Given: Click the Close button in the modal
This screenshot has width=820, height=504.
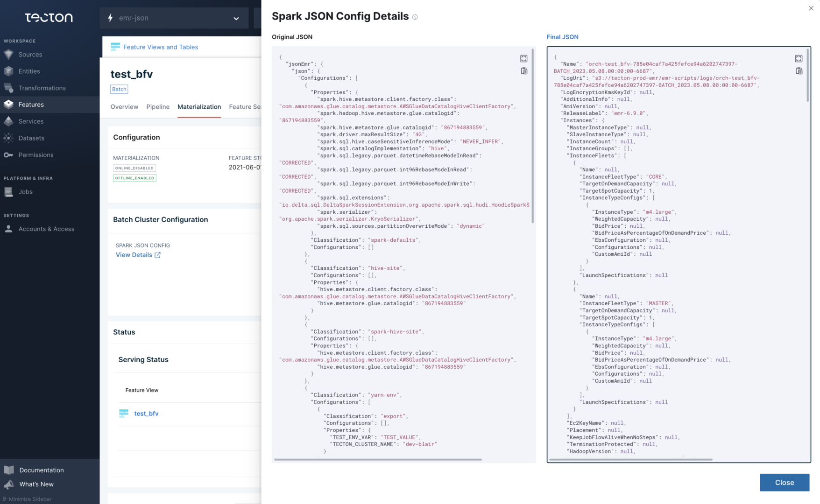Looking at the screenshot, I should click(x=784, y=483).
